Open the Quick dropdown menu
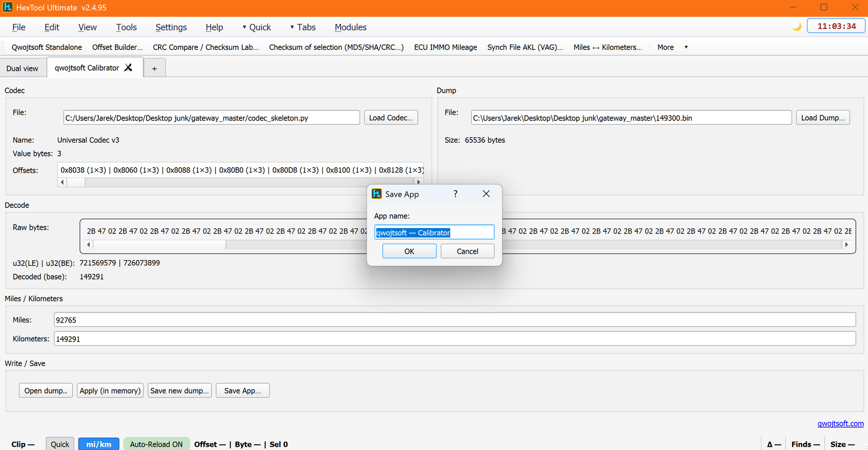Viewport: 868px width, 450px height. click(x=257, y=27)
